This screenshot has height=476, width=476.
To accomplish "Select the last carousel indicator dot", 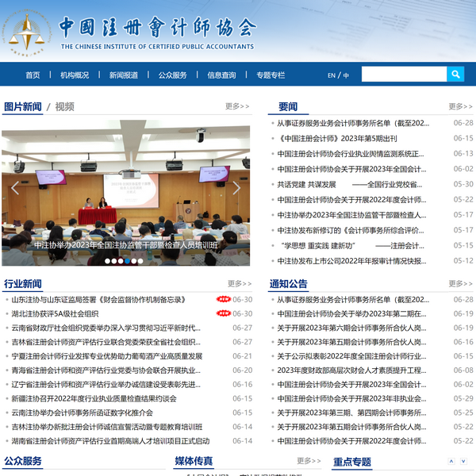I will [140, 260].
